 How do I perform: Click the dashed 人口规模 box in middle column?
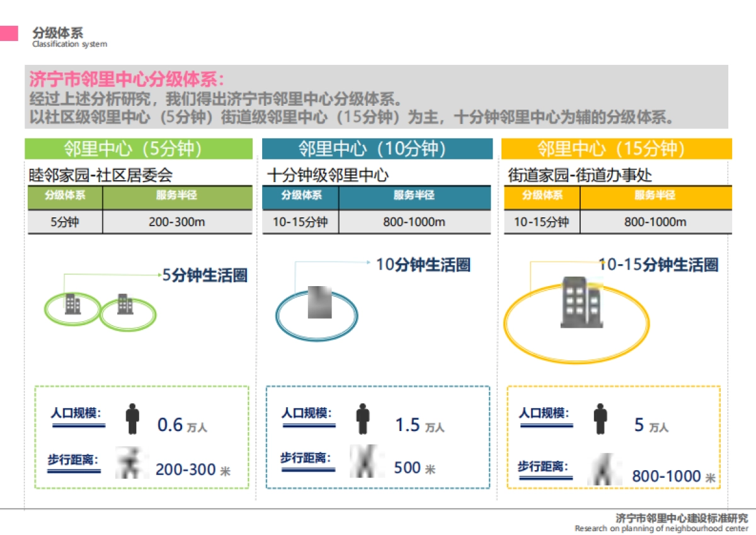pyautogui.click(x=378, y=438)
